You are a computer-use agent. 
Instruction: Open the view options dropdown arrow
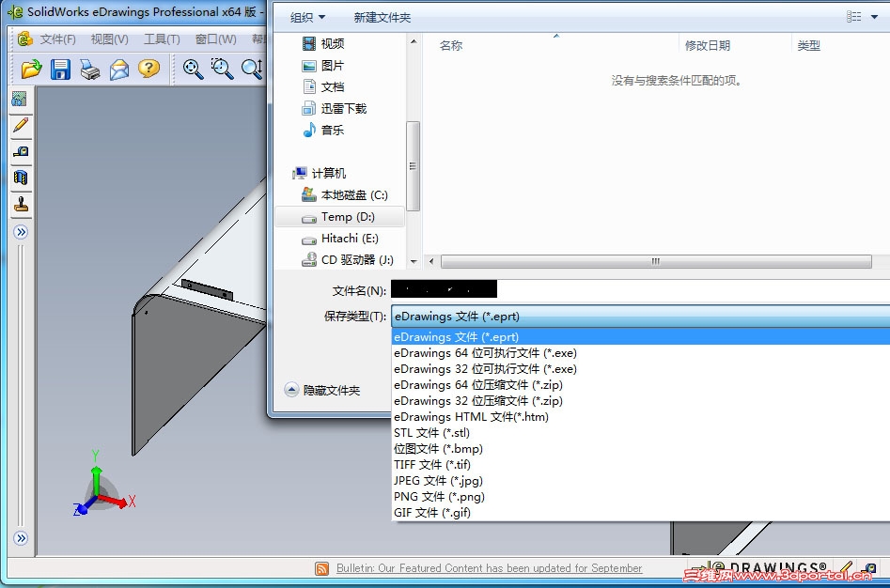point(874,17)
